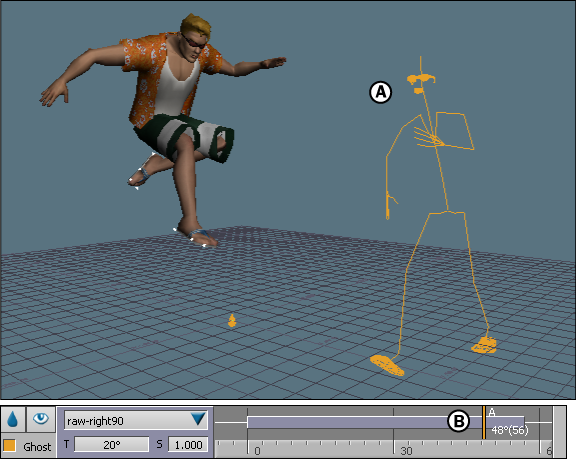Click the T value field showing 20°
This screenshot has height=459, width=576.
[112, 445]
